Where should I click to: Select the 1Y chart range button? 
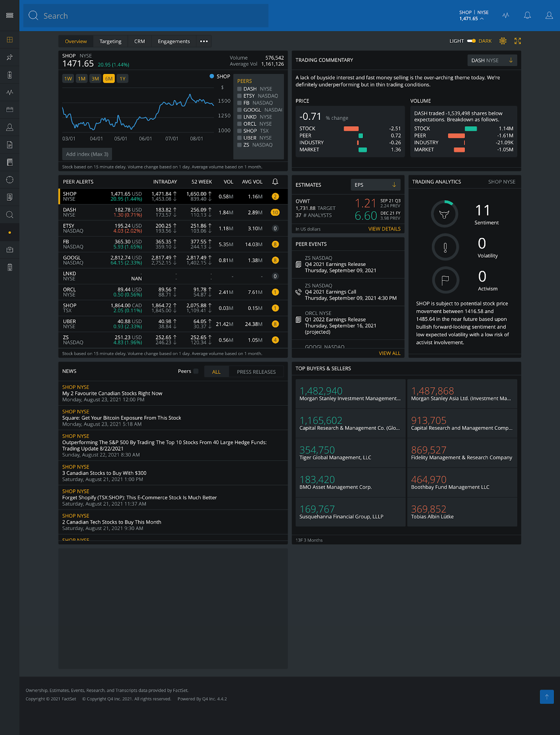123,79
